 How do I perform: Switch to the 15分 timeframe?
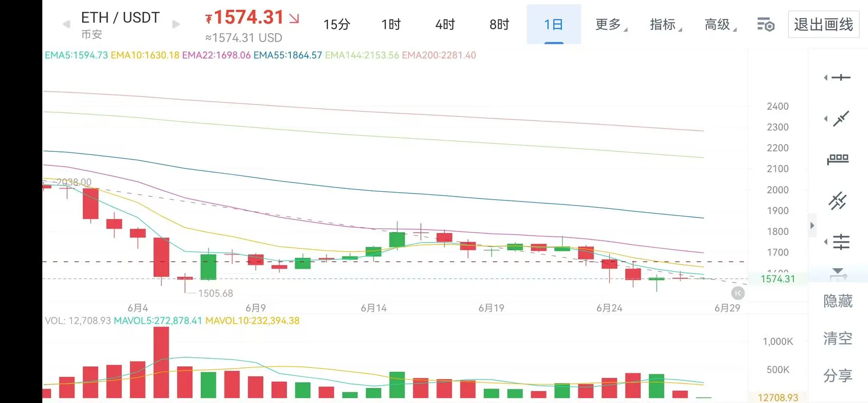click(x=337, y=24)
